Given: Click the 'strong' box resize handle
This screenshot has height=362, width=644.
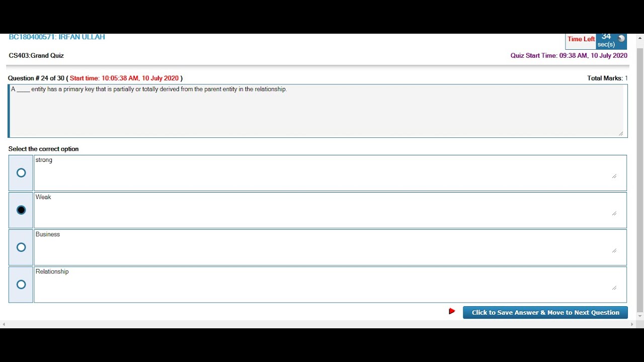Looking at the screenshot, I should pyautogui.click(x=614, y=176).
